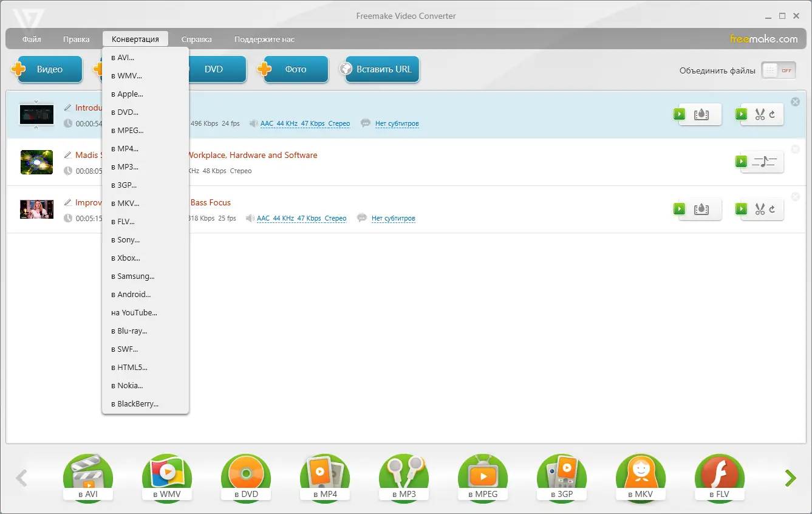
Task: Open the music-note audio editor in the Madis row
Action: pos(759,162)
